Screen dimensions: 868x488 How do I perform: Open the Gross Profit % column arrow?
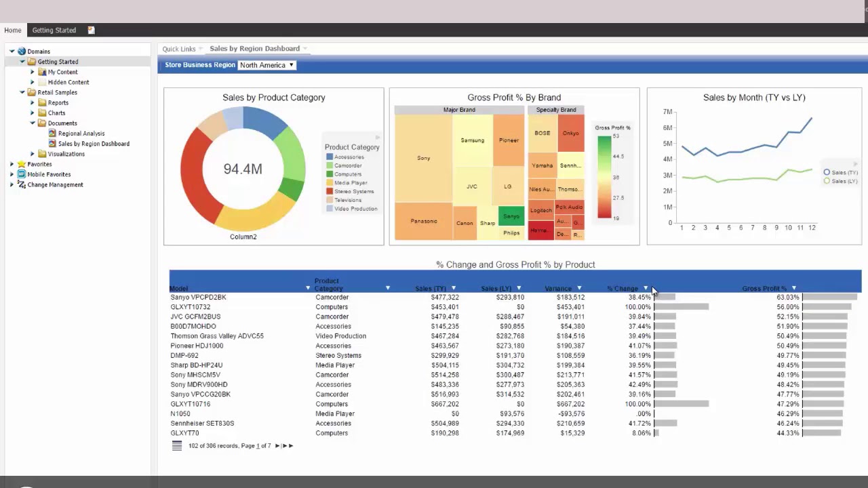794,289
